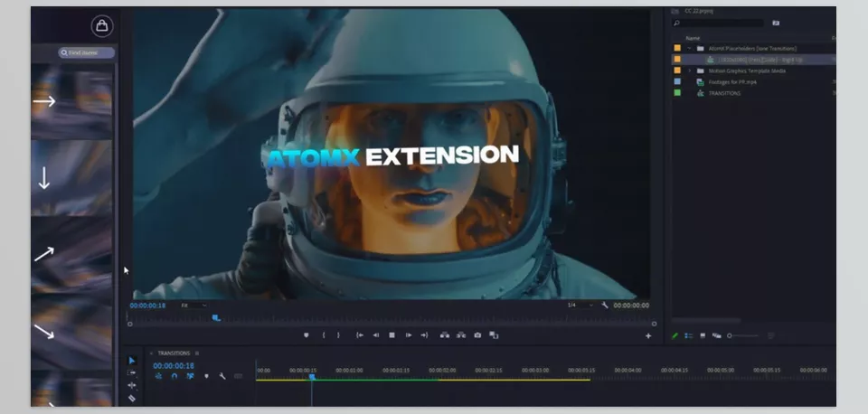Click the blue Program Monitor timecode 00:00:00:18
868x414 pixels.
click(x=147, y=306)
